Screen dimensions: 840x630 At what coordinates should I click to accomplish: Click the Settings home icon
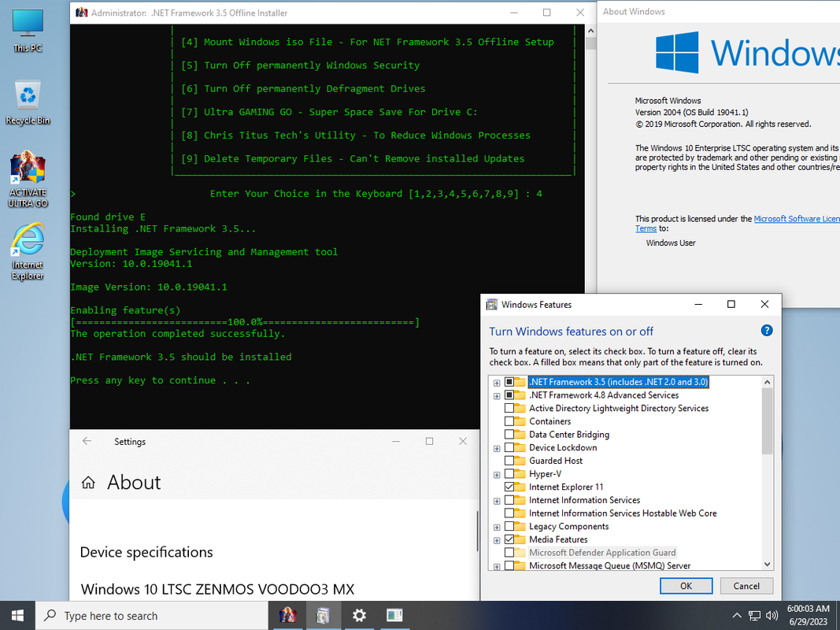[x=88, y=483]
